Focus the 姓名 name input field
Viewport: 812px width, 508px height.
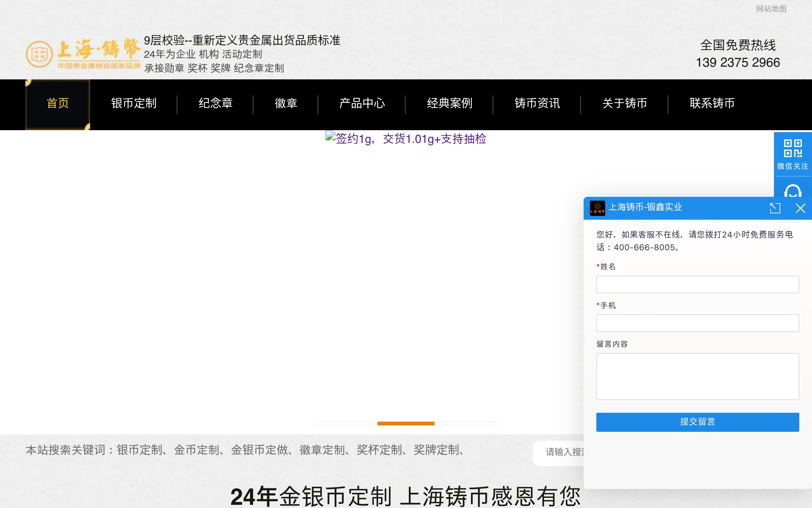[x=697, y=284]
